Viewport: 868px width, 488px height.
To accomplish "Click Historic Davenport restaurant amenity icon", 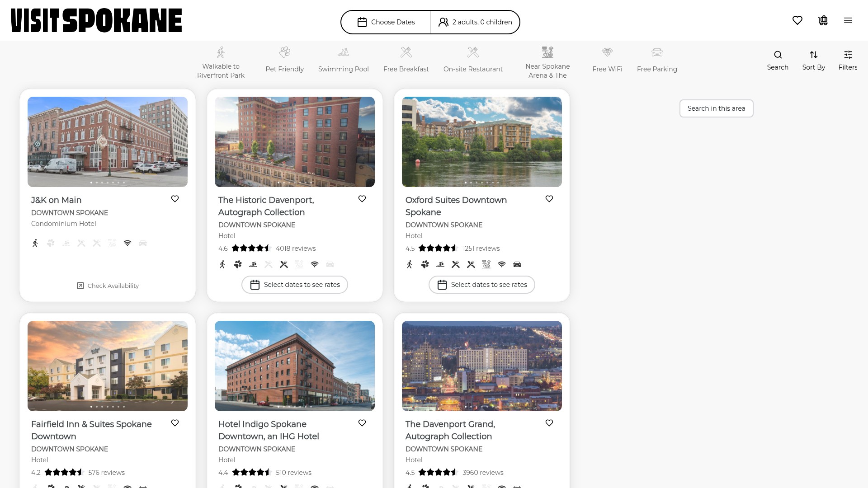I will click(x=284, y=264).
